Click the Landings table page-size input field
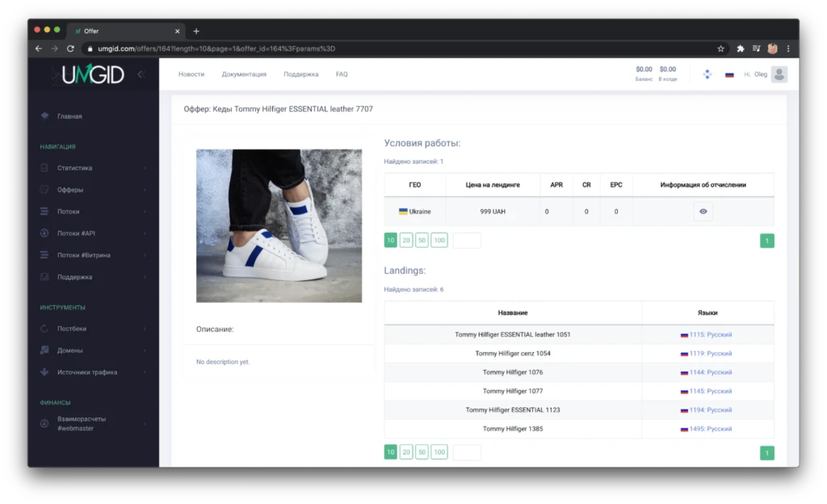The height and width of the screenshot is (504, 827). 467,452
